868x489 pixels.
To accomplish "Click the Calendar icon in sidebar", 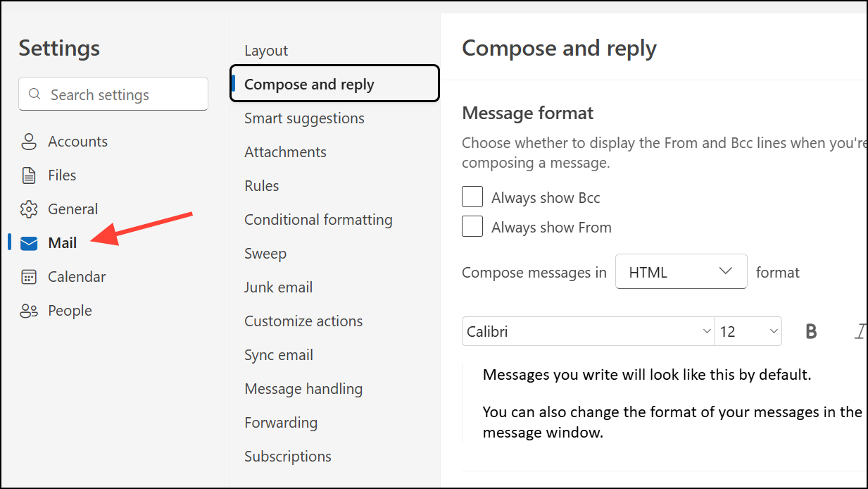I will [29, 277].
